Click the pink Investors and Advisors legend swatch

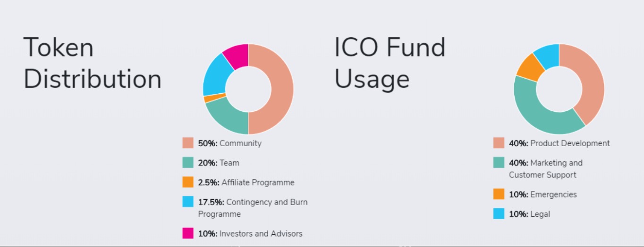click(x=188, y=233)
